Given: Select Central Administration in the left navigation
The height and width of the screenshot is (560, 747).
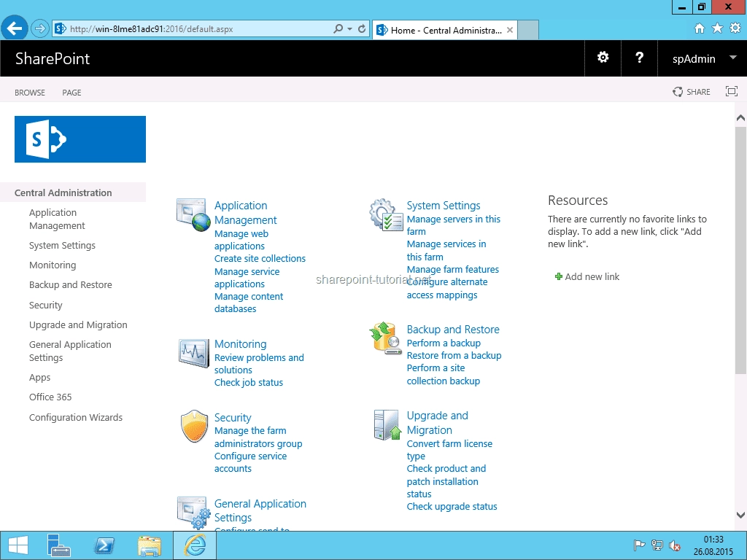Looking at the screenshot, I should [63, 192].
